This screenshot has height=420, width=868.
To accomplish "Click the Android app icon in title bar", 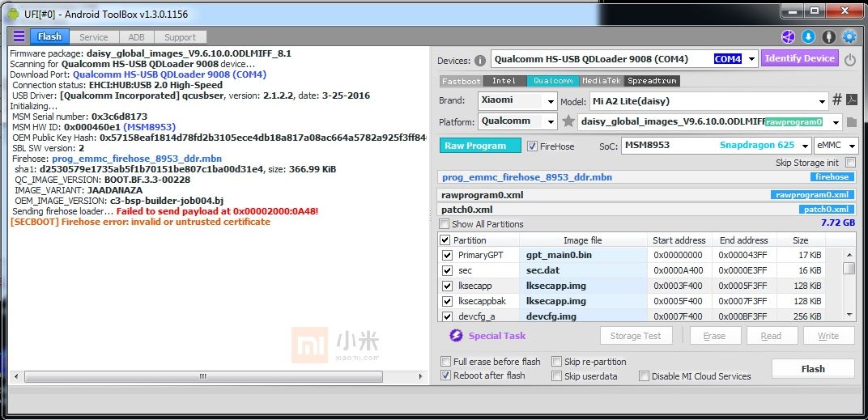I will (x=13, y=14).
